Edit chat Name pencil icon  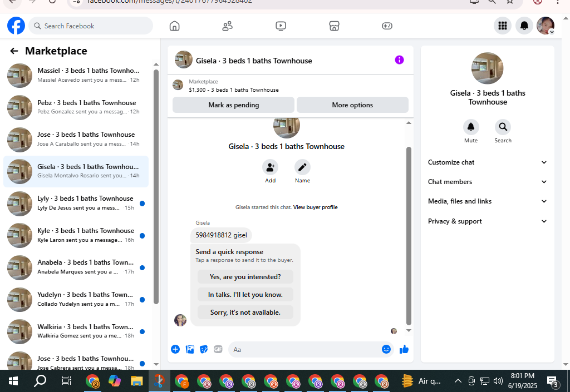pos(302,167)
